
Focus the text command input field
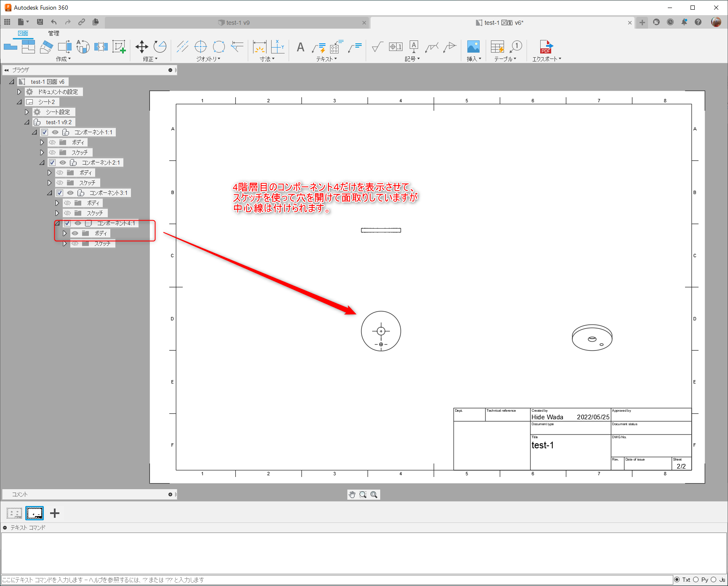coord(337,580)
